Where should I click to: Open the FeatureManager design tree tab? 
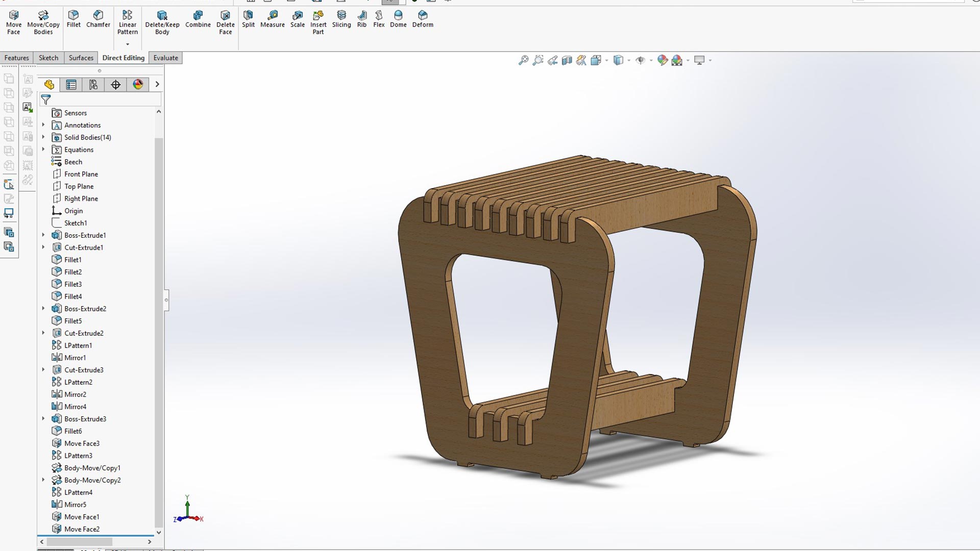pyautogui.click(x=49, y=85)
